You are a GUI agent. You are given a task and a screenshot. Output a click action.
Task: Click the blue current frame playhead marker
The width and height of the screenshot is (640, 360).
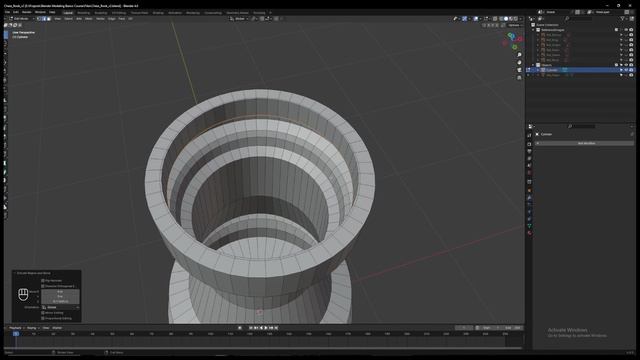(x=16, y=334)
